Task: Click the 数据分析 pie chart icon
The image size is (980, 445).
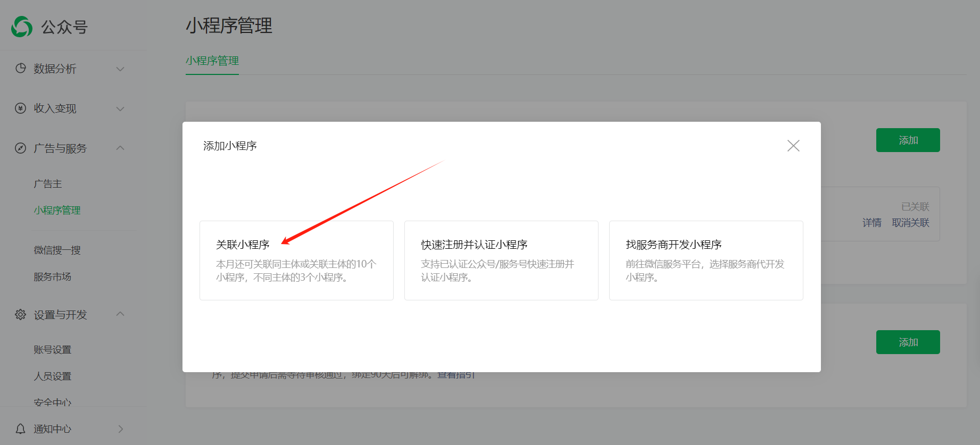Action: point(21,69)
